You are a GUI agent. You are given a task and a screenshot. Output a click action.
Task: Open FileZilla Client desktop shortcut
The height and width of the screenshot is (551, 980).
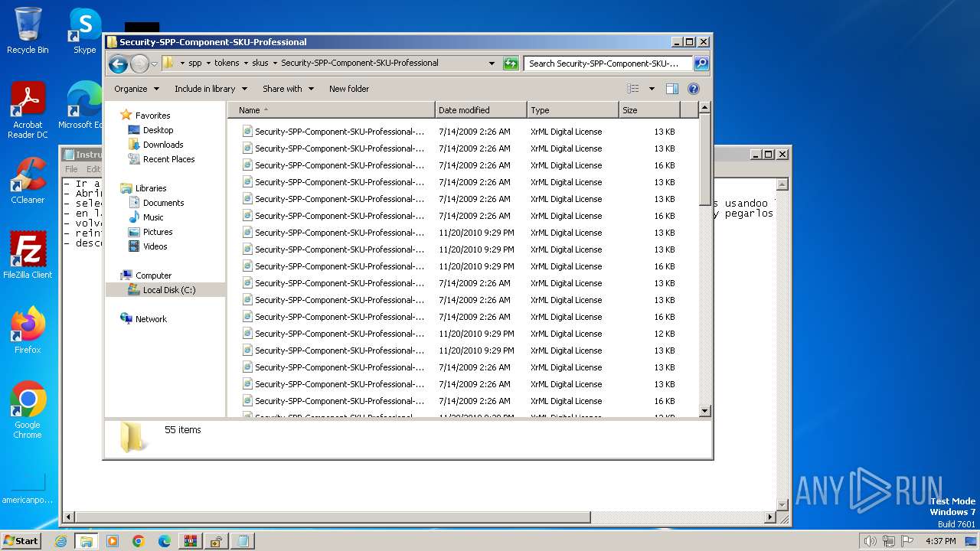click(28, 256)
